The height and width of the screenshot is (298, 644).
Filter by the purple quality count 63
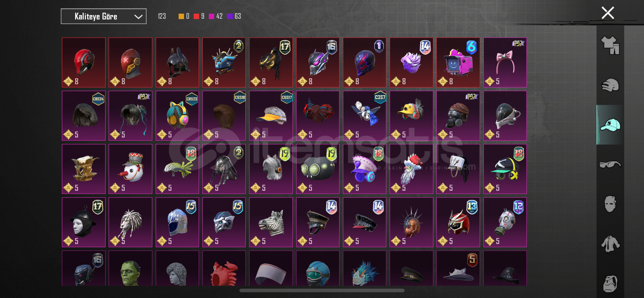[234, 16]
